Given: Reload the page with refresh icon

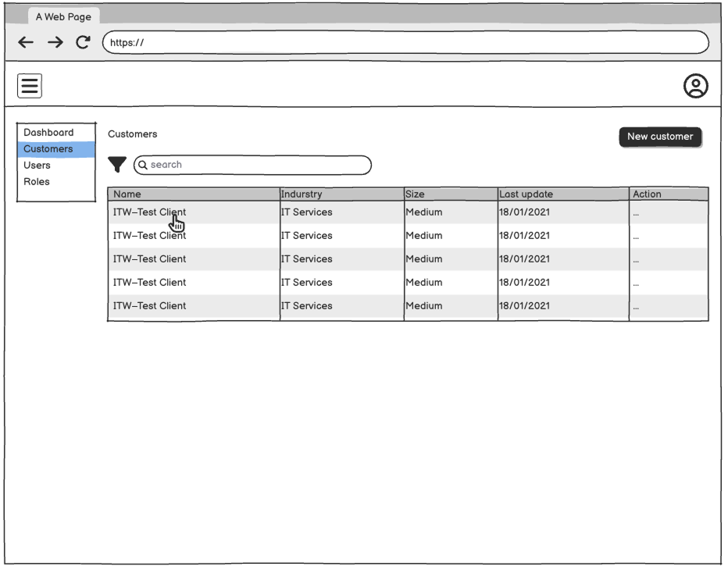Looking at the screenshot, I should [x=83, y=43].
